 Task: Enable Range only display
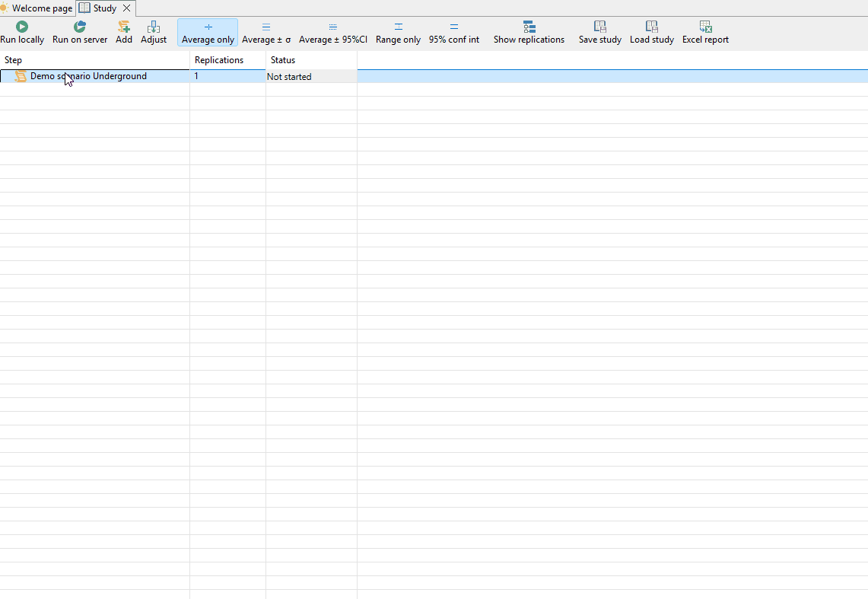pos(398,33)
